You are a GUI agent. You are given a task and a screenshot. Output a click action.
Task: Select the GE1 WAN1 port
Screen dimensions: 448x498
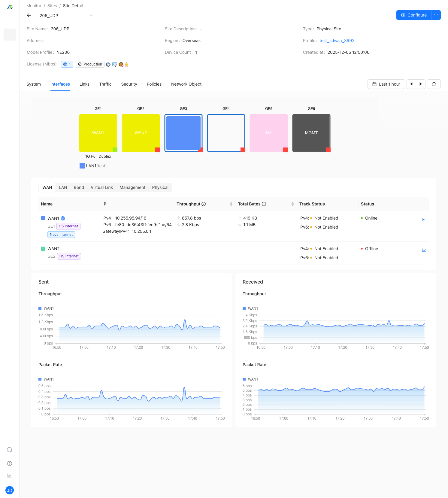click(98, 133)
